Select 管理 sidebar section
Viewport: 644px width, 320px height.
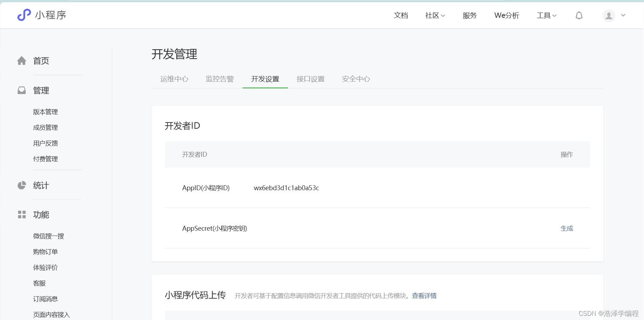(x=41, y=90)
